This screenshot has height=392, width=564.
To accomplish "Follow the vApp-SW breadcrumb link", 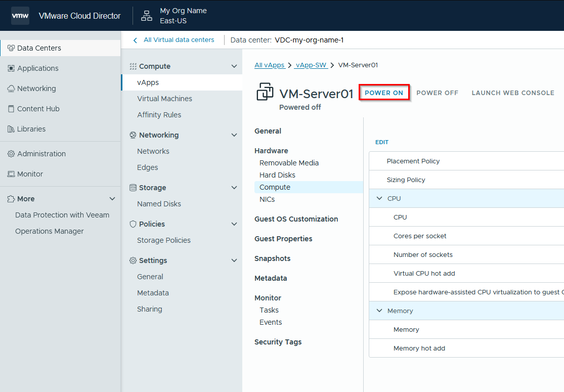I will coord(311,65).
